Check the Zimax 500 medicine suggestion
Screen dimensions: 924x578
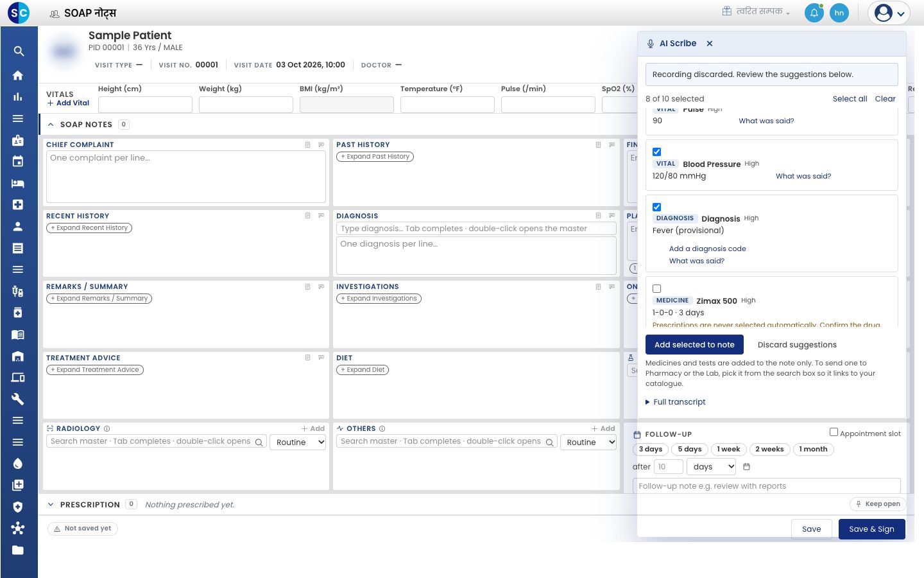[x=656, y=289]
